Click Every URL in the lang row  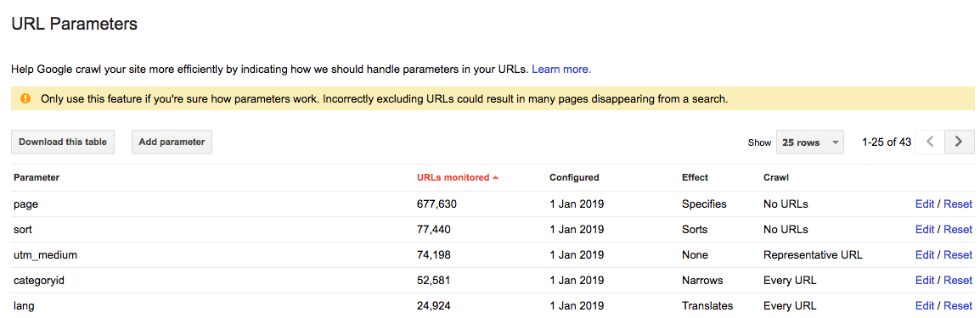point(790,306)
